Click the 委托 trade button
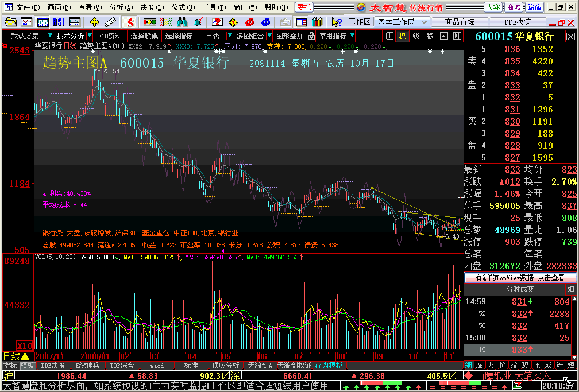The image size is (579, 392). (304, 7)
